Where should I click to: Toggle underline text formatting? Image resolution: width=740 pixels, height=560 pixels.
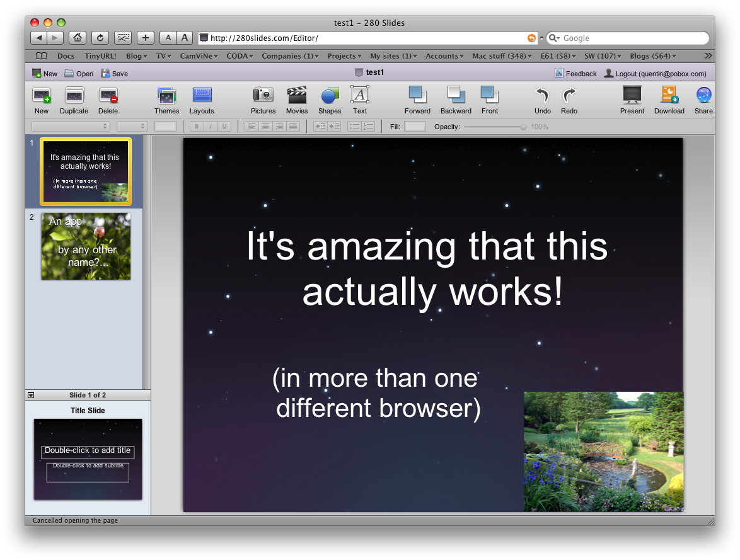224,127
